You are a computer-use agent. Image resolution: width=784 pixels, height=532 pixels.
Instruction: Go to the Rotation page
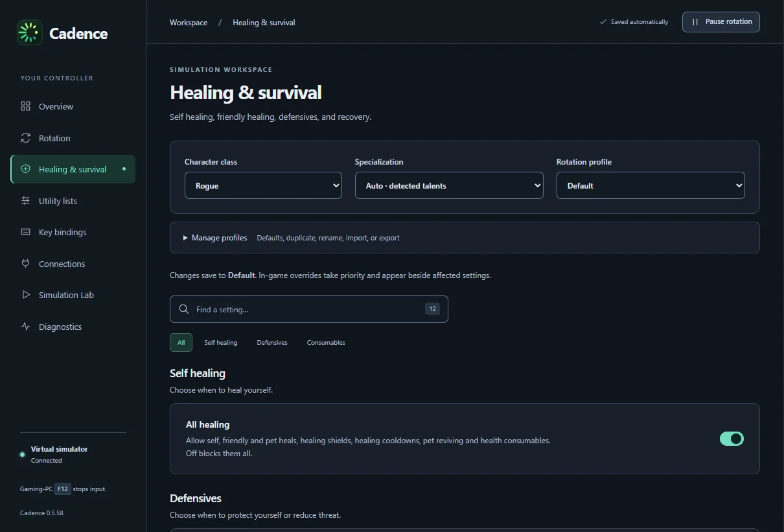tap(73, 138)
